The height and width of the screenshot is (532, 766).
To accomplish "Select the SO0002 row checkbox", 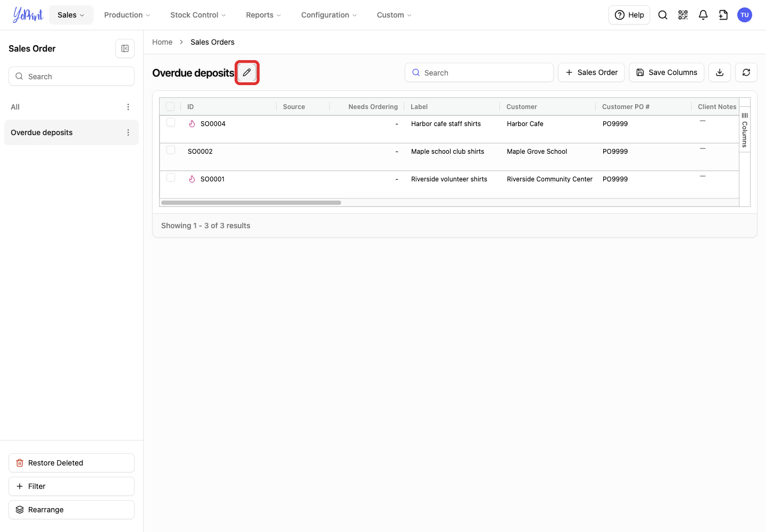I will click(171, 150).
